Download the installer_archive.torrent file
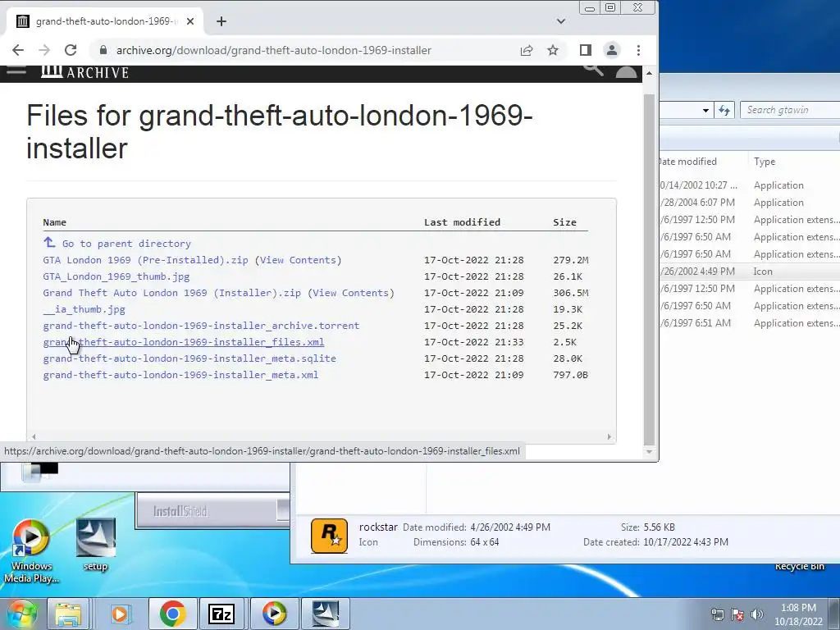The image size is (840, 630). (x=201, y=326)
